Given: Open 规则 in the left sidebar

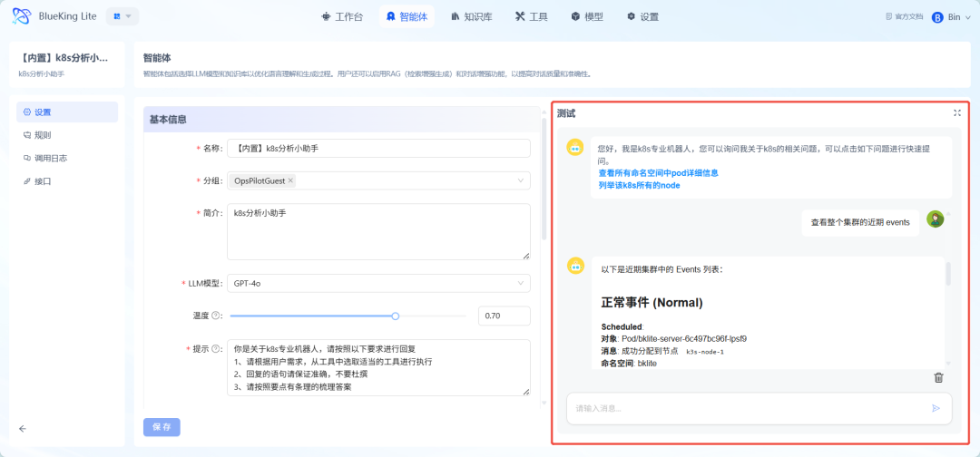Looking at the screenshot, I should click(x=43, y=135).
